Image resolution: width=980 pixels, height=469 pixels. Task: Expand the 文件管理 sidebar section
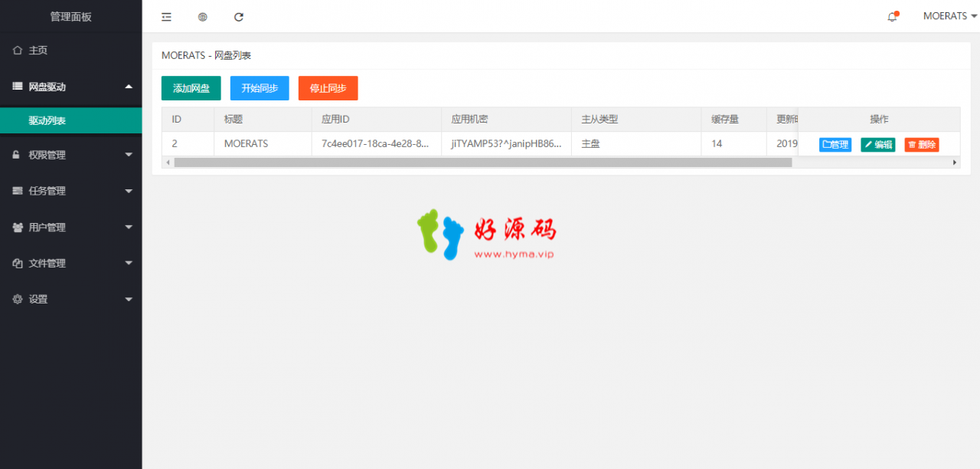pos(70,263)
